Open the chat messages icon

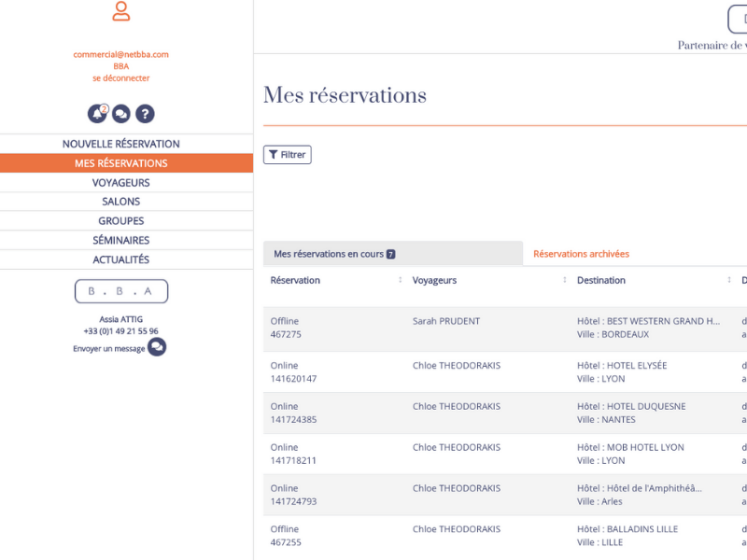(x=121, y=114)
